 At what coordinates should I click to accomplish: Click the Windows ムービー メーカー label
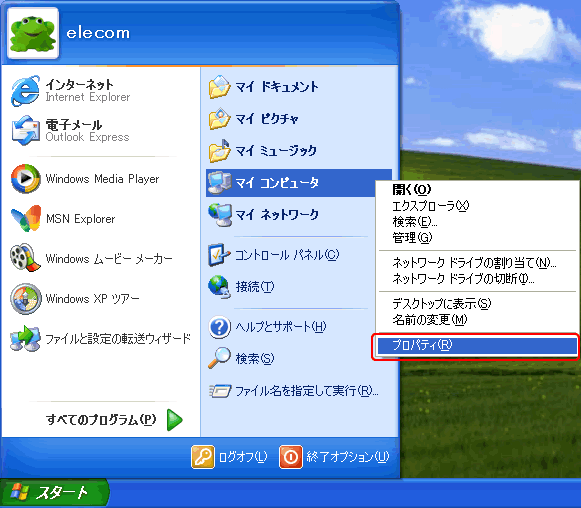pos(109,259)
